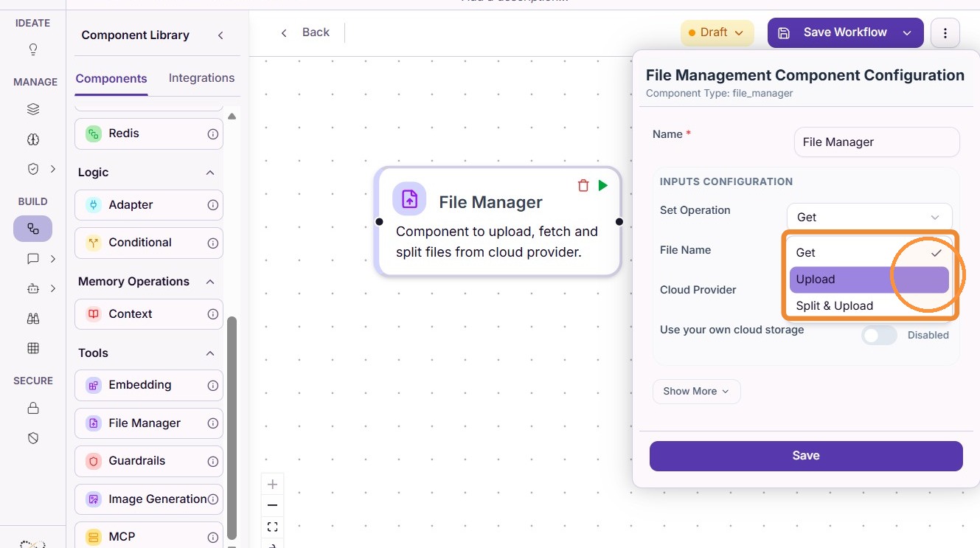Click the purple Save button
The height and width of the screenshot is (548, 980).
tap(806, 456)
